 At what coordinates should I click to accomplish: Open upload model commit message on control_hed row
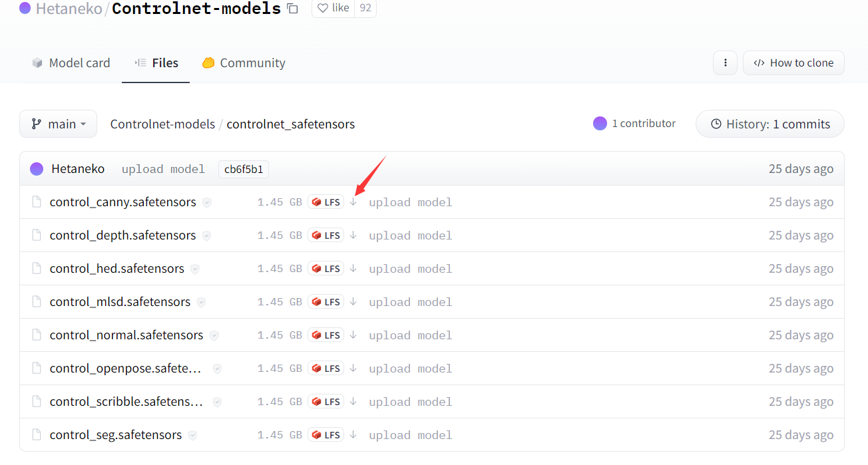coord(411,269)
